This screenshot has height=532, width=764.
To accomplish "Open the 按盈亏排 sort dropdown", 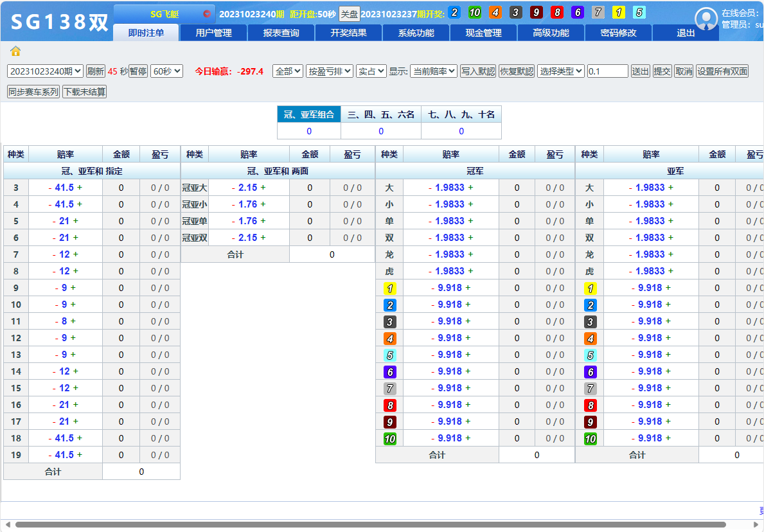I will [x=330, y=71].
